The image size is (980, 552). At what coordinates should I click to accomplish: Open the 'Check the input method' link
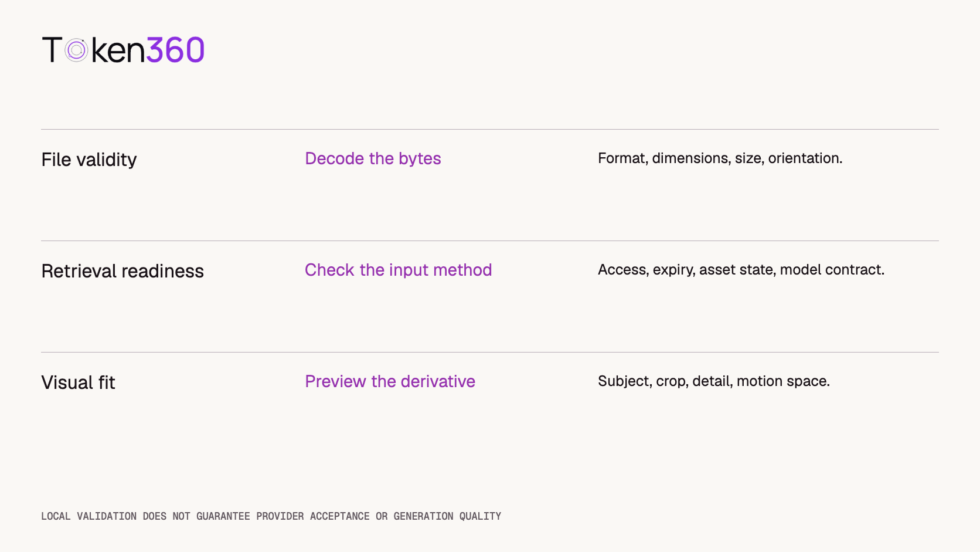click(399, 270)
